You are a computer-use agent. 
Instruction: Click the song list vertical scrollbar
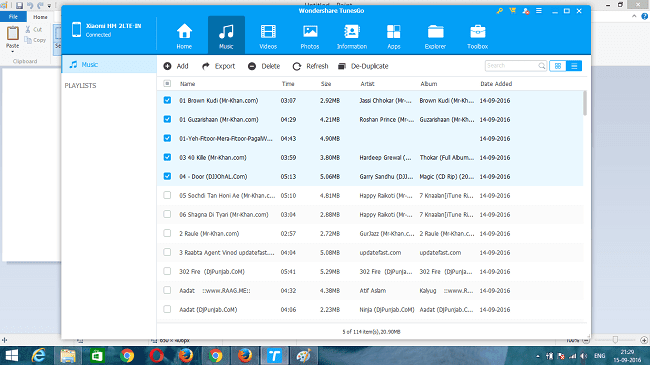click(585, 103)
